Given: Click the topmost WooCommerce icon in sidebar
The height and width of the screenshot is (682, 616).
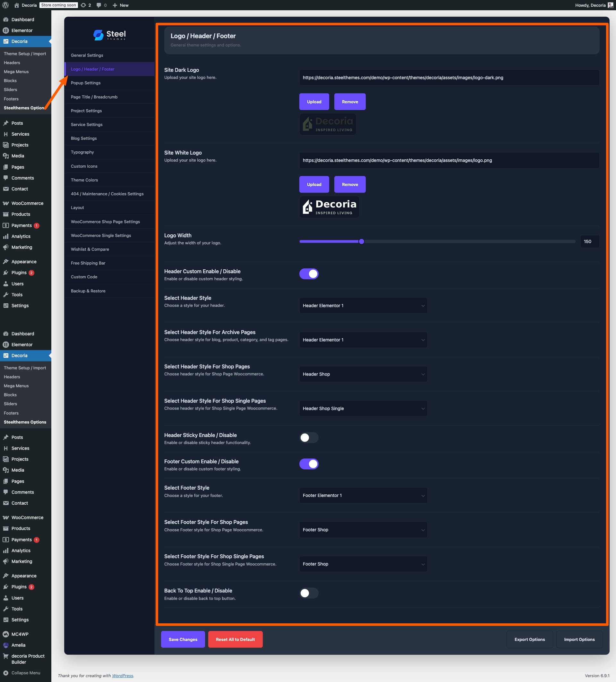Looking at the screenshot, I should point(6,203).
